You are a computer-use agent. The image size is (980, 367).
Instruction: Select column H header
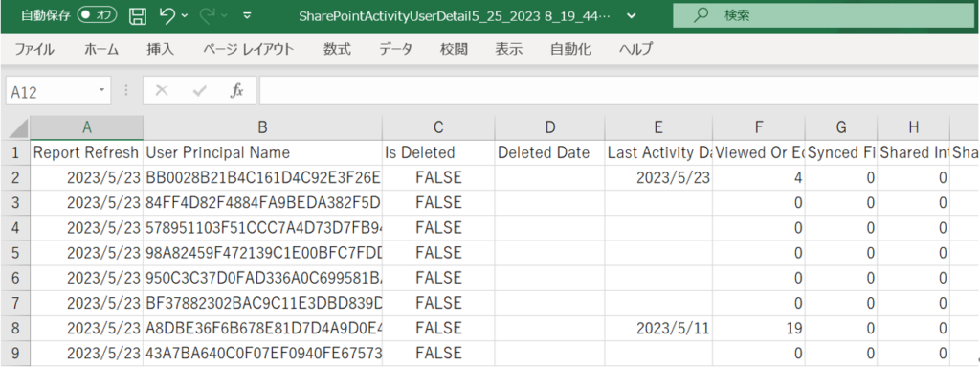pyautogui.click(x=914, y=127)
